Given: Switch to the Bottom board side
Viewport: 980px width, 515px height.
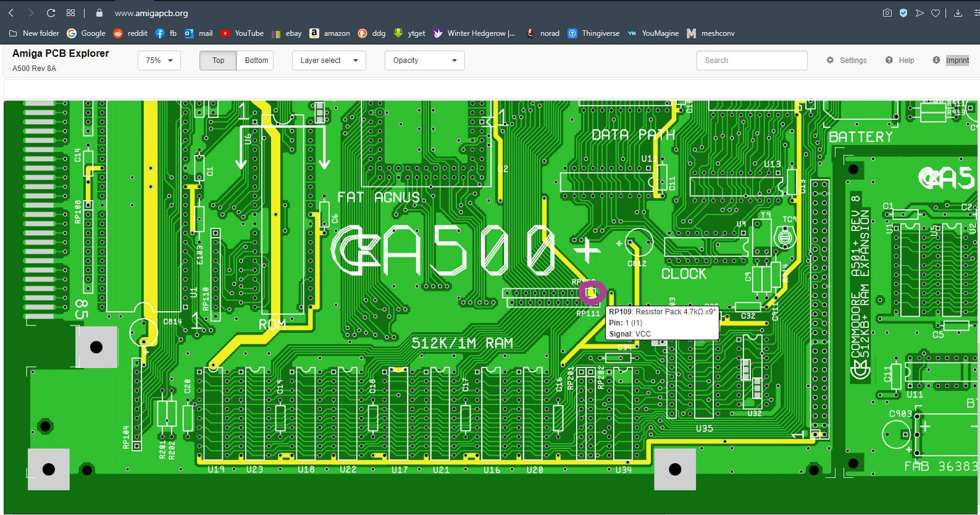Looking at the screenshot, I should 256,61.
